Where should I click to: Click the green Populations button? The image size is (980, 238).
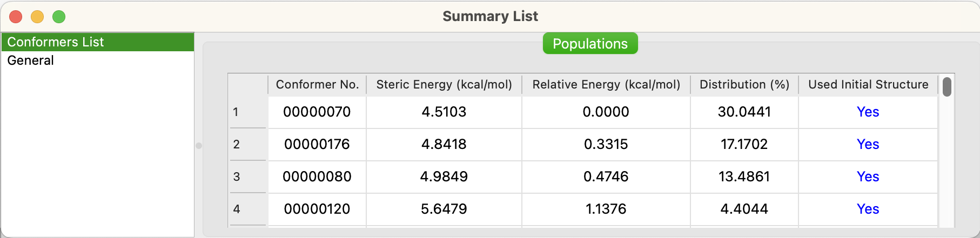[x=590, y=44]
